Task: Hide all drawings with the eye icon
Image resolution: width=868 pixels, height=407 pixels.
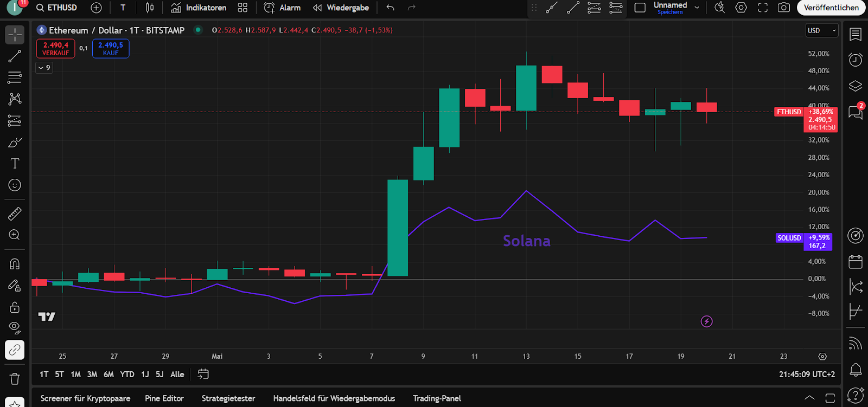Action: [x=15, y=328]
